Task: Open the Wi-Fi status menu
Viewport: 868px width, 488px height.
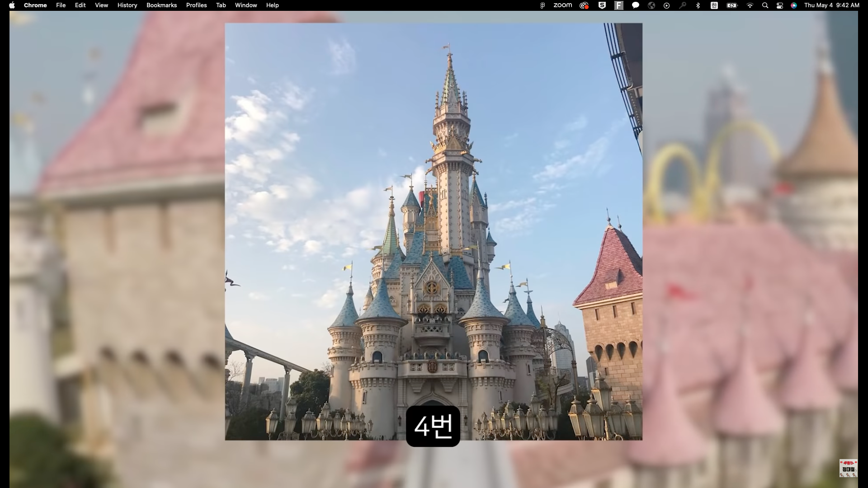Action: (x=750, y=5)
